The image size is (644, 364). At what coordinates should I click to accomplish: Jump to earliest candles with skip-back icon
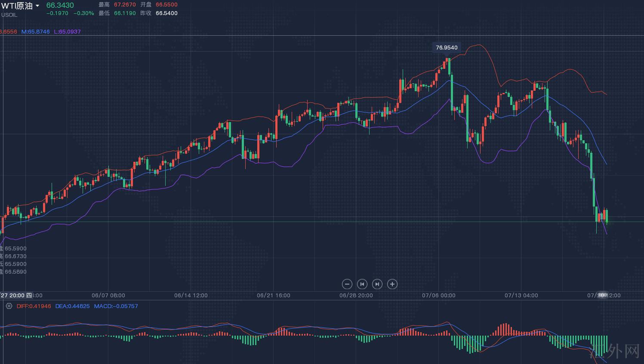point(362,284)
